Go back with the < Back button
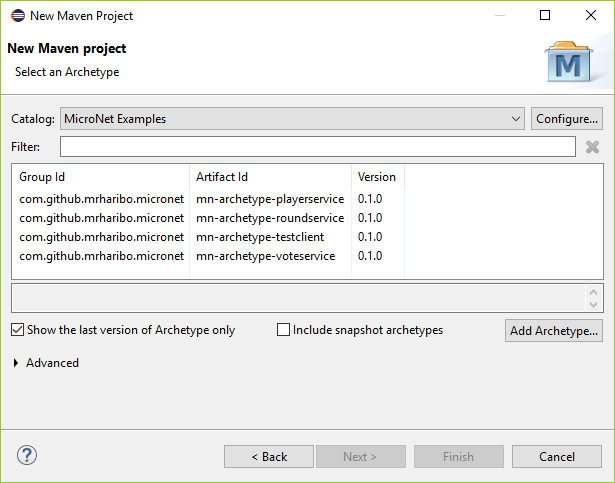This screenshot has width=615, height=483. [x=269, y=457]
